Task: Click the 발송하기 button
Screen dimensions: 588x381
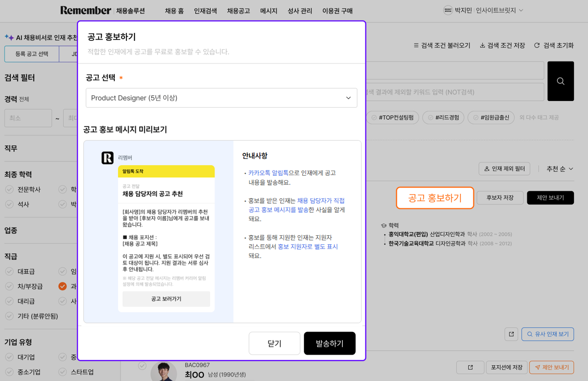Action: [330, 343]
